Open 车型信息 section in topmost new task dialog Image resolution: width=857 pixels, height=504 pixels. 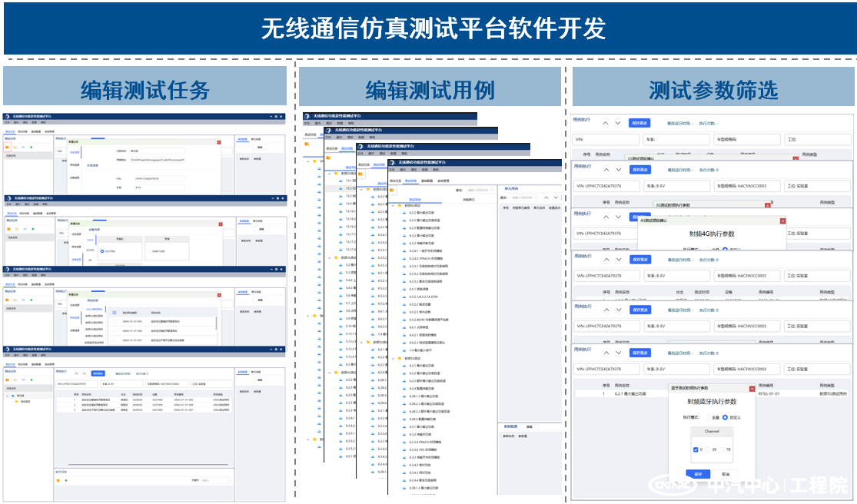click(91, 164)
